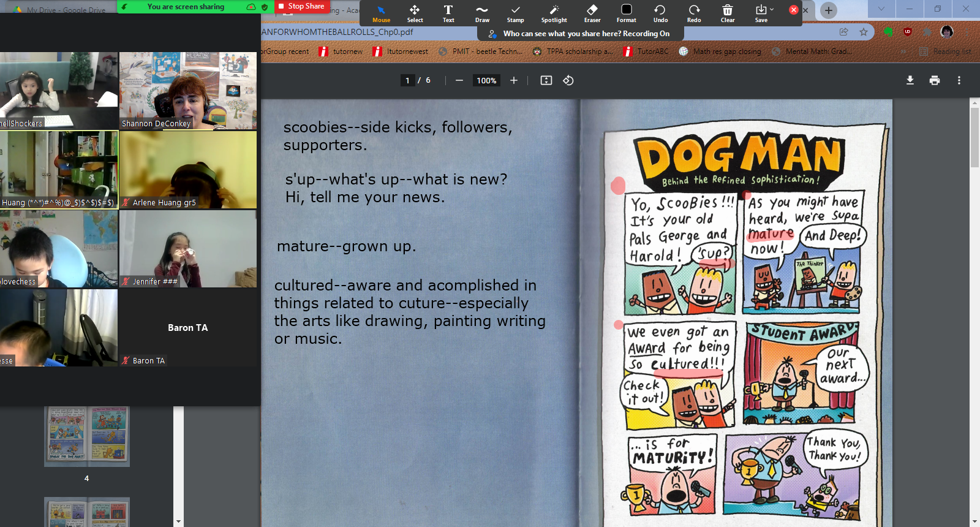Image resolution: width=980 pixels, height=527 pixels.
Task: Open the Format color options
Action: 626,13
